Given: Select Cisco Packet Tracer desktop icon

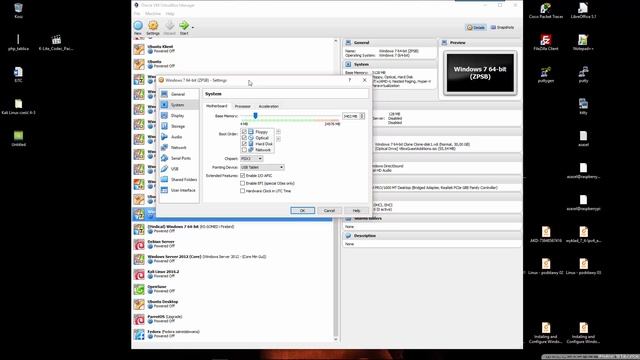Looking at the screenshot, I should pos(546,11).
